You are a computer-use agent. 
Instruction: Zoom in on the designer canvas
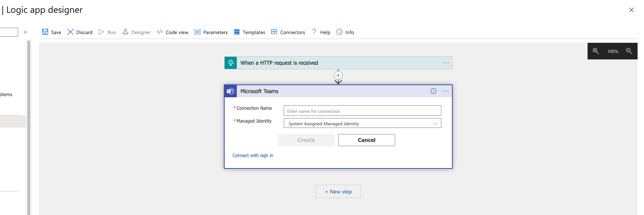tap(596, 51)
